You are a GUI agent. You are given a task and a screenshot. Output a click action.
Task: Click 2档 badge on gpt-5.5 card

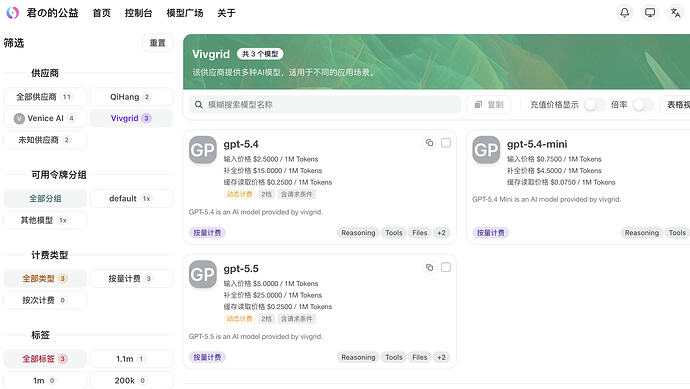click(266, 319)
